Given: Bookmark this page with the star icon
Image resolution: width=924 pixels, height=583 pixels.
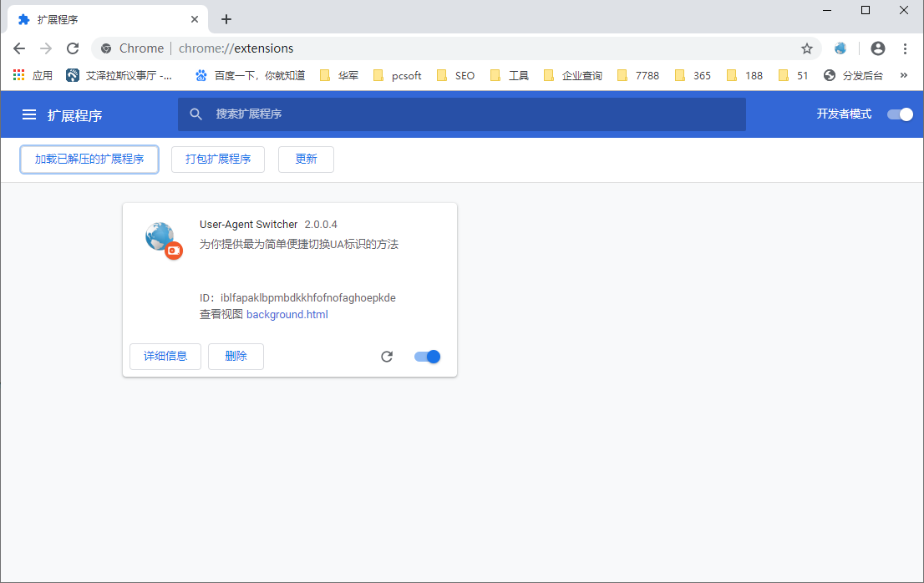Looking at the screenshot, I should [x=807, y=48].
